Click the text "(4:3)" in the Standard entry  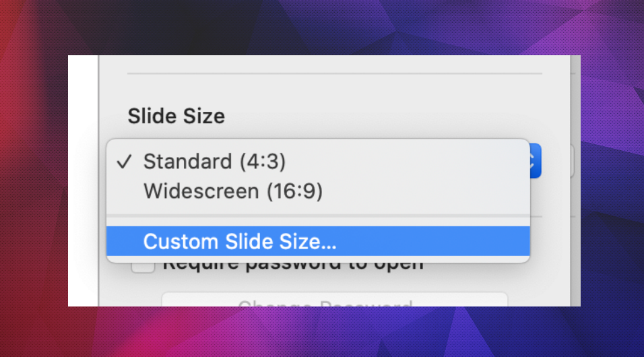tap(263, 162)
